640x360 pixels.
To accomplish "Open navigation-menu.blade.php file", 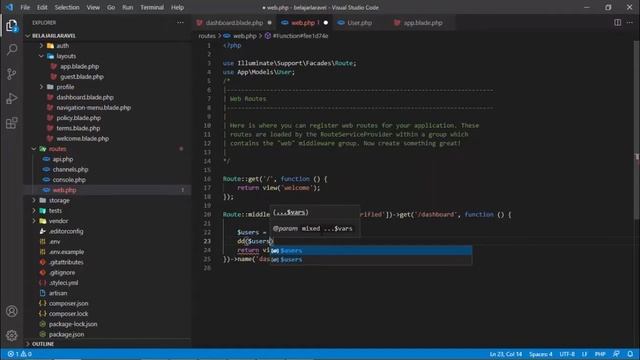I will click(93, 108).
